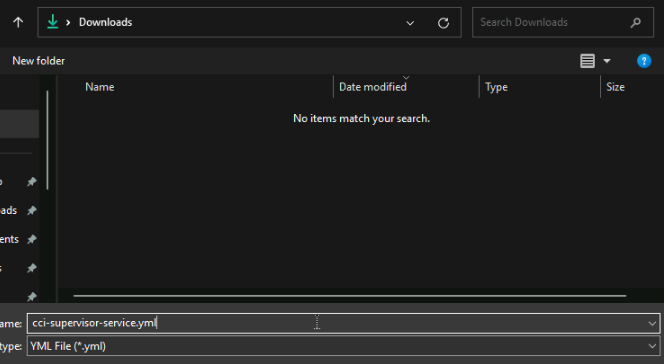Screen dimensions: 664x364
Task: Click the horizontal scrollbar in file list
Action: 349,296
